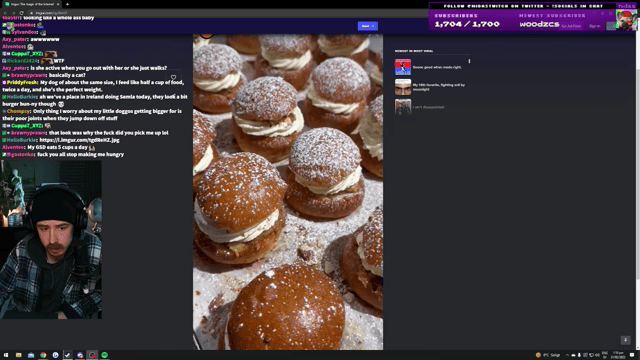Click the 'NEWEST IN MOST VIRAL' heading
The width and height of the screenshot is (640, 360).
click(414, 51)
